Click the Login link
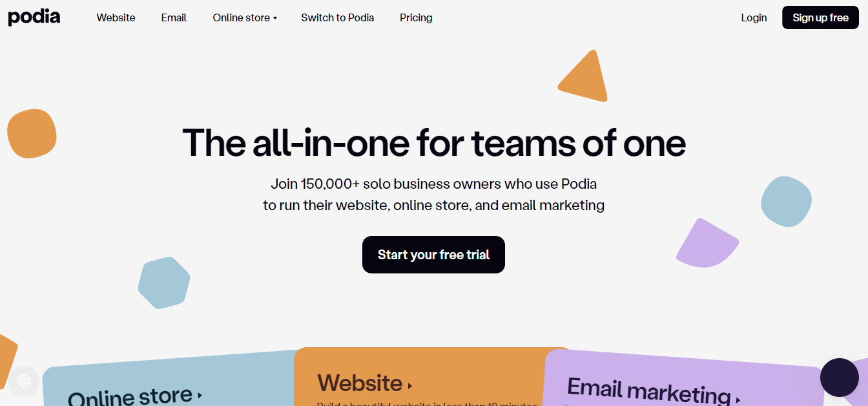This screenshot has height=406, width=868. tap(754, 17)
